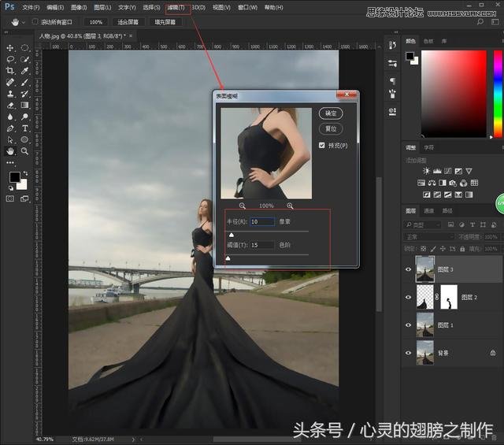Viewport: 504px width, 445px height.
Task: Select the Lasso tool
Action: pyautogui.click(x=10, y=59)
